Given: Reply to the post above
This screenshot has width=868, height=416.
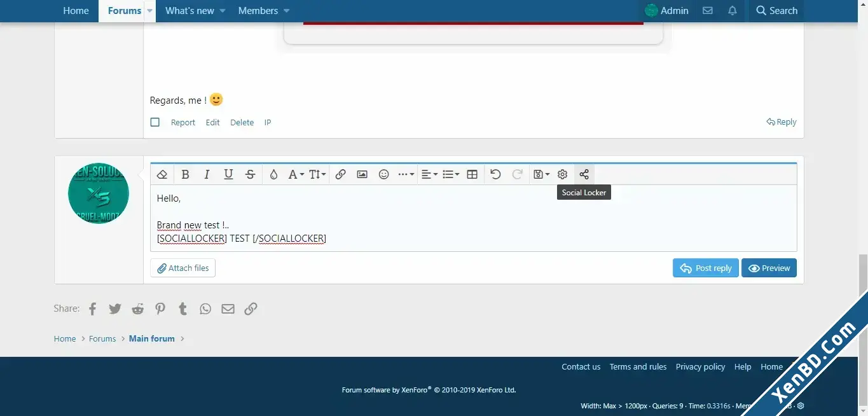Looking at the screenshot, I should [x=782, y=122].
